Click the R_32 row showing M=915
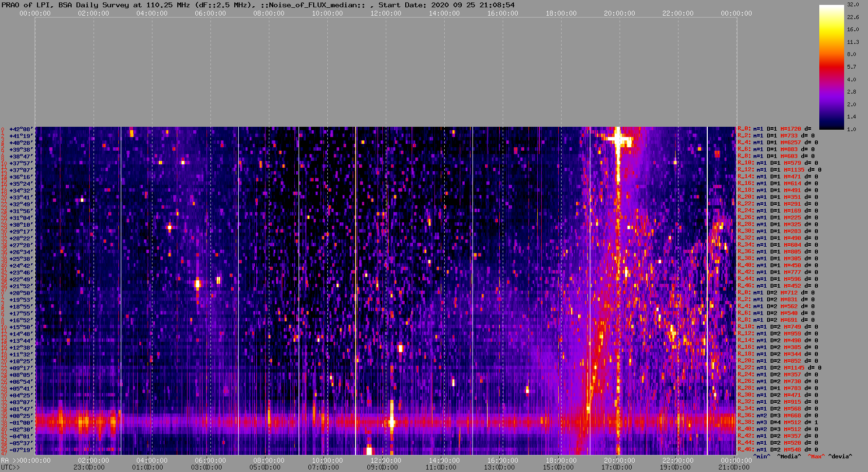The height and width of the screenshot is (472, 868). (778, 402)
